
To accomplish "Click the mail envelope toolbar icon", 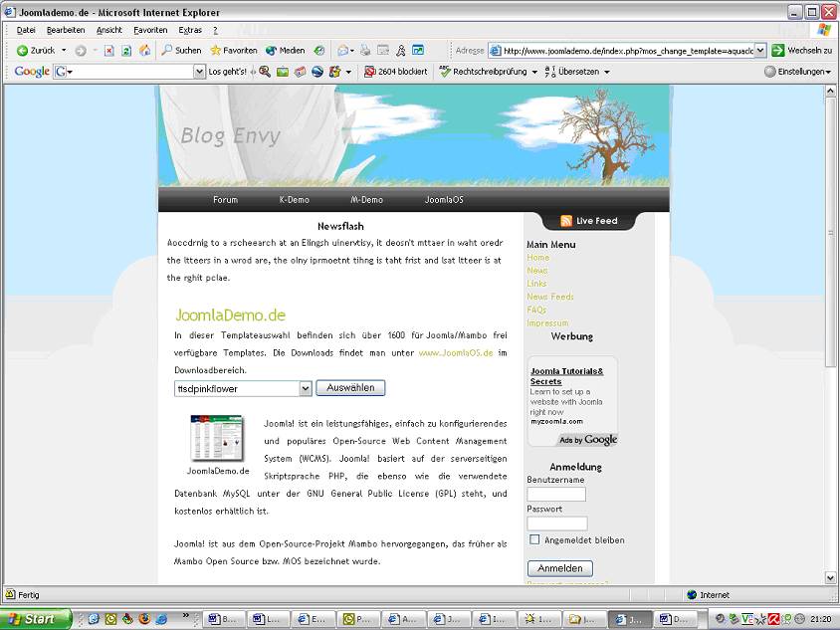I will [342, 51].
